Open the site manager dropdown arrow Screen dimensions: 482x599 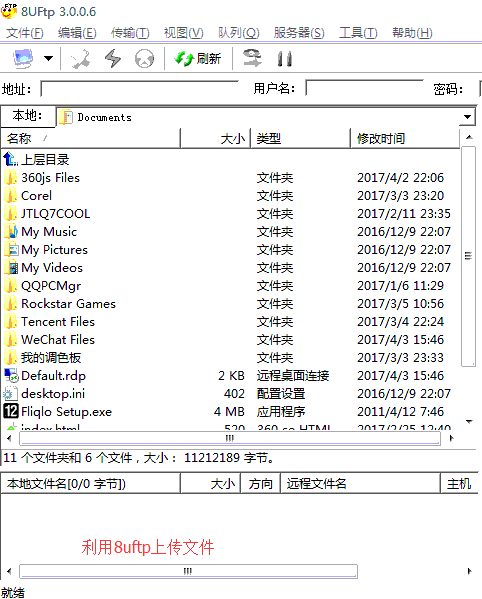[x=48, y=58]
